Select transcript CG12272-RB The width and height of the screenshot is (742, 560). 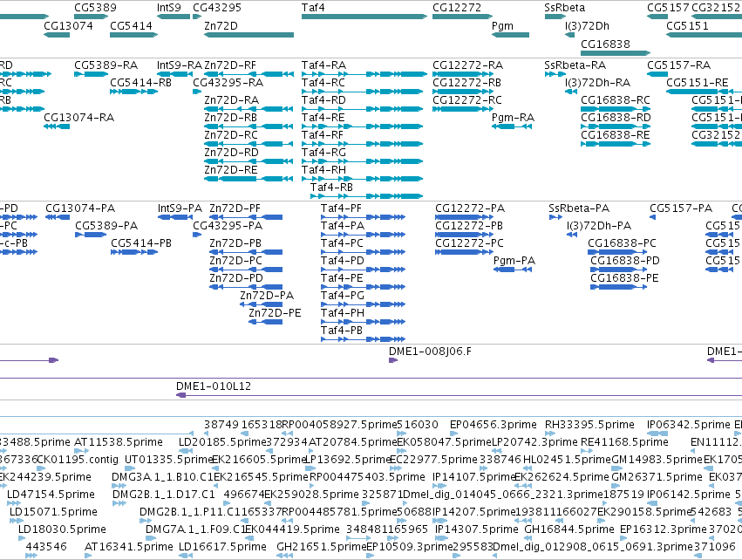pos(462,92)
